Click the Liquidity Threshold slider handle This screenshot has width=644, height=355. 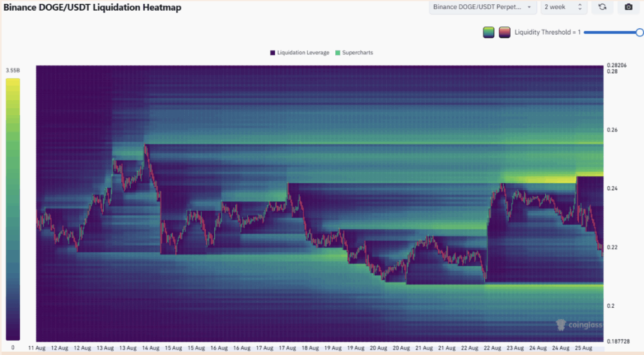[x=640, y=33]
